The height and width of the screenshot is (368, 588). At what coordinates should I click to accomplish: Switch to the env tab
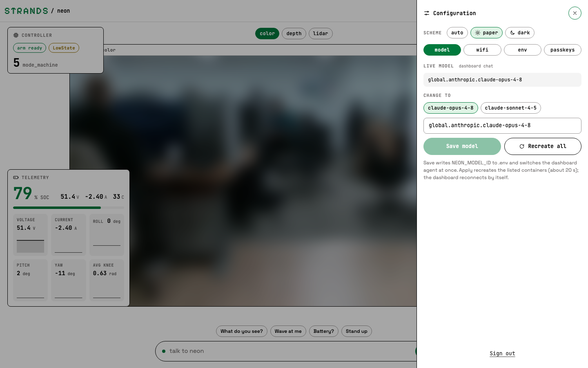pyautogui.click(x=523, y=50)
